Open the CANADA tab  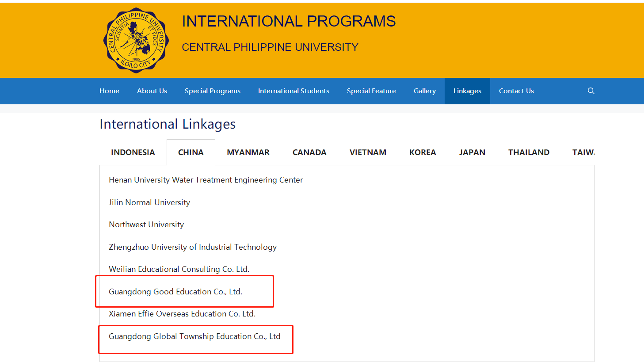pyautogui.click(x=309, y=152)
